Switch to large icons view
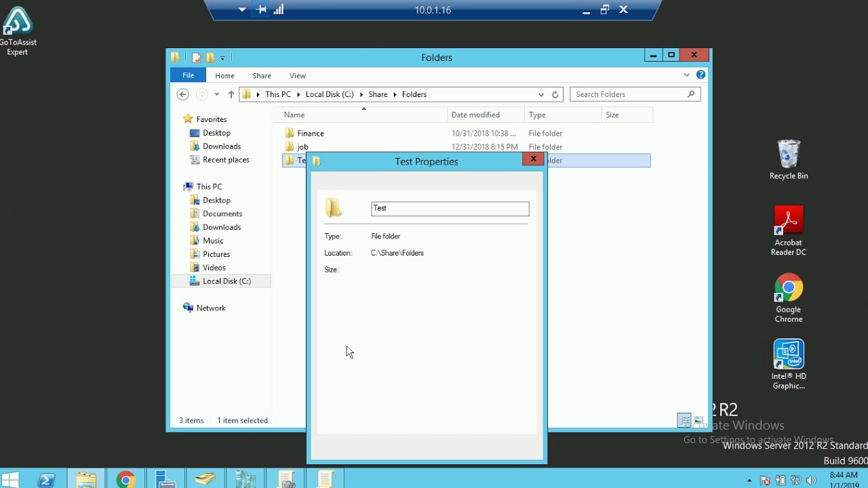The height and width of the screenshot is (488, 868). click(x=698, y=421)
